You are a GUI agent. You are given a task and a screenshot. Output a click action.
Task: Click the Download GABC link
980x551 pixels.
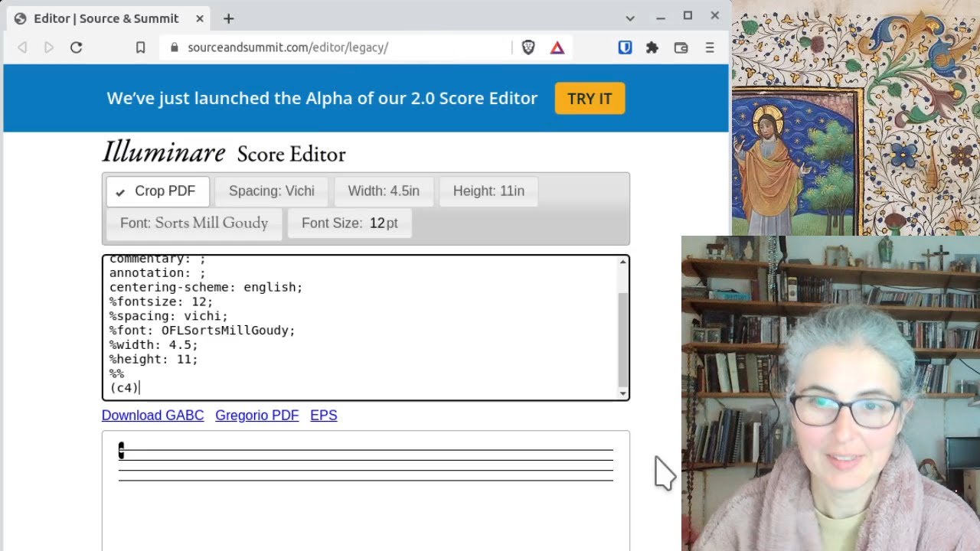click(x=153, y=416)
